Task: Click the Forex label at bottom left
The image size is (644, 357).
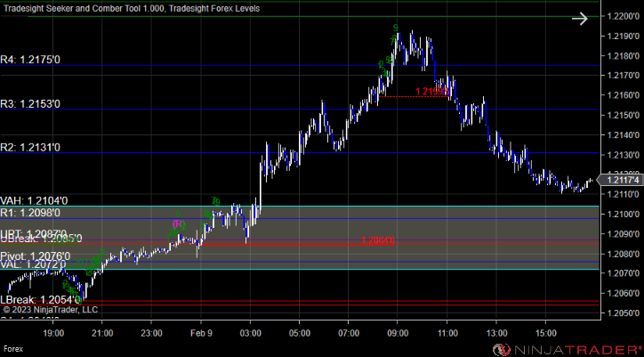Action: 13,349
